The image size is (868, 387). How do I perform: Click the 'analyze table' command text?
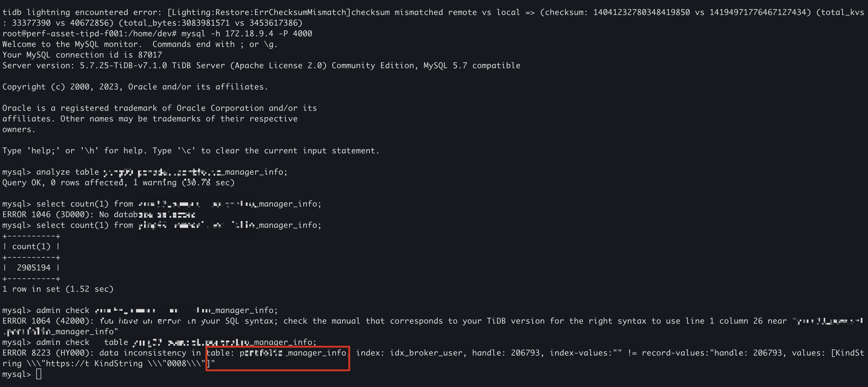(67, 172)
